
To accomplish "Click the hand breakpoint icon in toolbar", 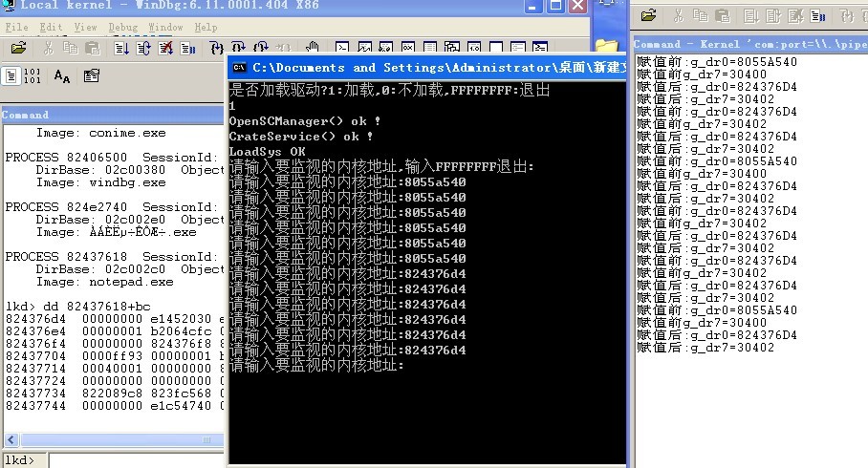I will pos(313,48).
